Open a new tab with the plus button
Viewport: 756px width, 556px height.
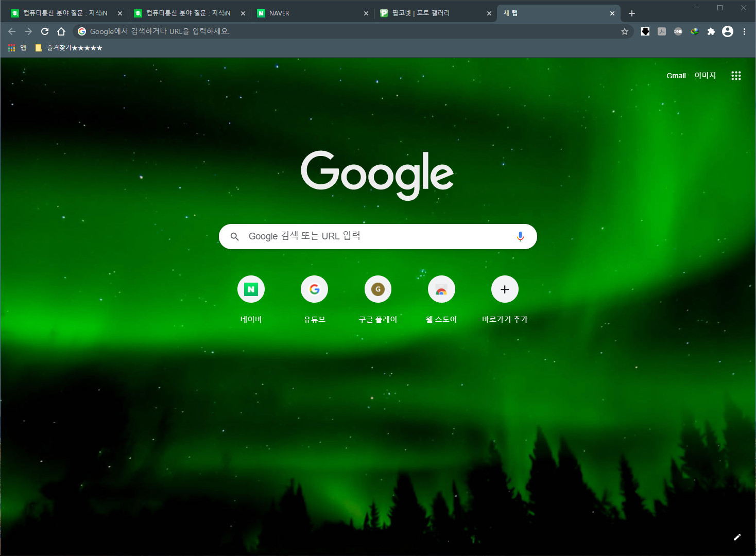click(x=632, y=13)
